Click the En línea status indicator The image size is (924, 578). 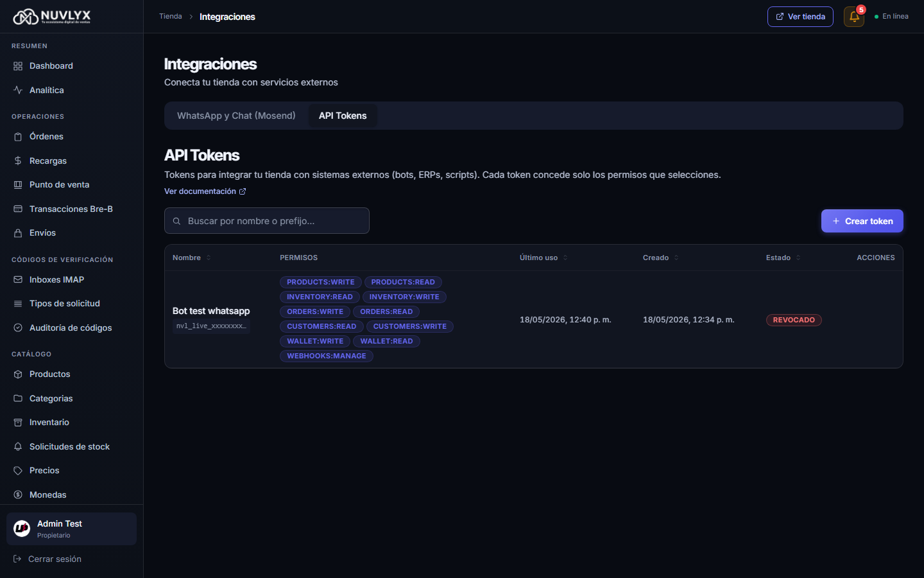pos(891,17)
